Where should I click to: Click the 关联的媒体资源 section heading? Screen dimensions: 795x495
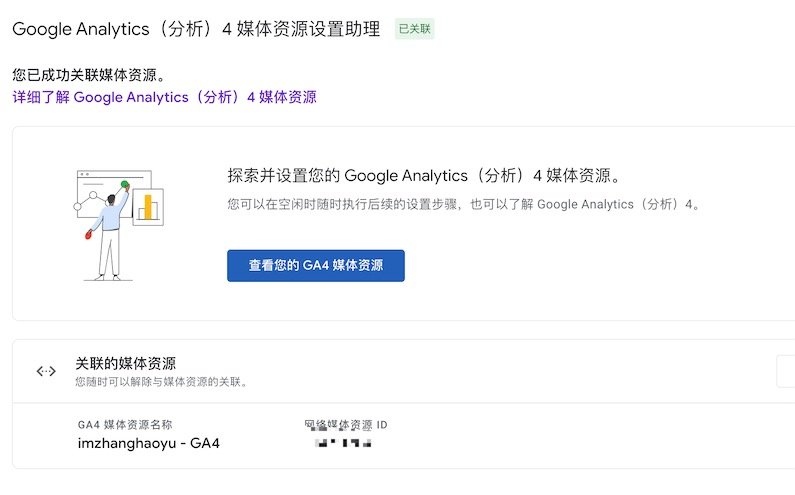(x=126, y=363)
